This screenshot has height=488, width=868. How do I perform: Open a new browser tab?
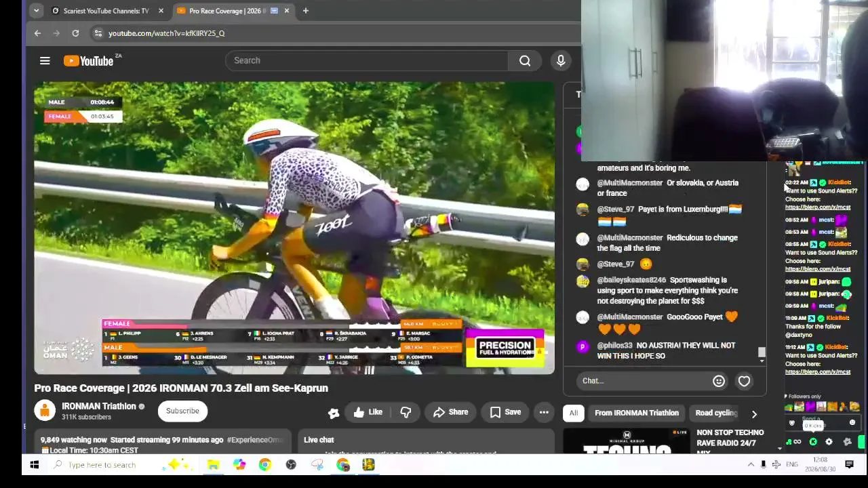tap(305, 11)
